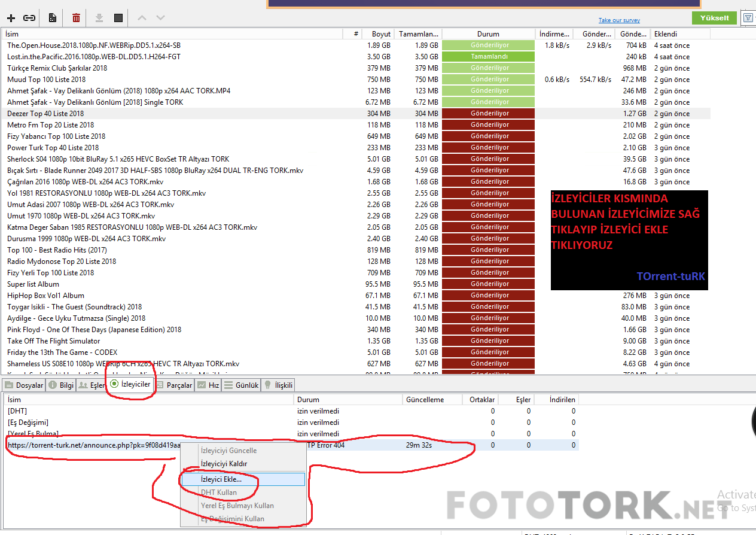Click the Stop Torrent square icon
The height and width of the screenshot is (535, 756).
pos(118,18)
